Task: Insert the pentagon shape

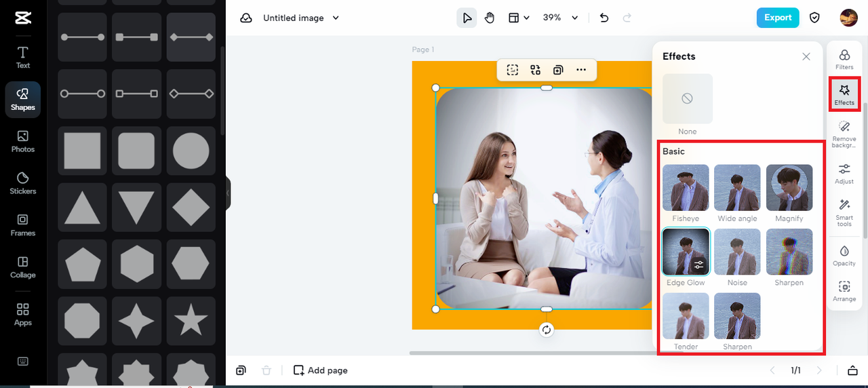Action: click(82, 265)
